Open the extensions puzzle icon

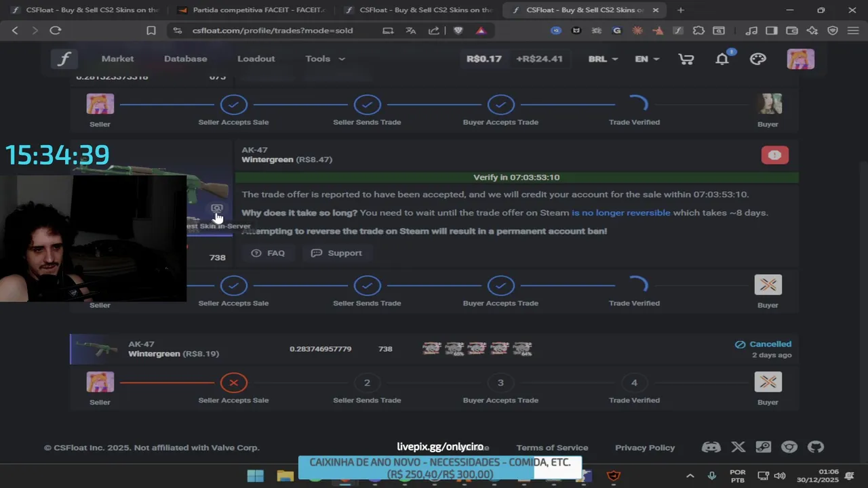tap(698, 30)
